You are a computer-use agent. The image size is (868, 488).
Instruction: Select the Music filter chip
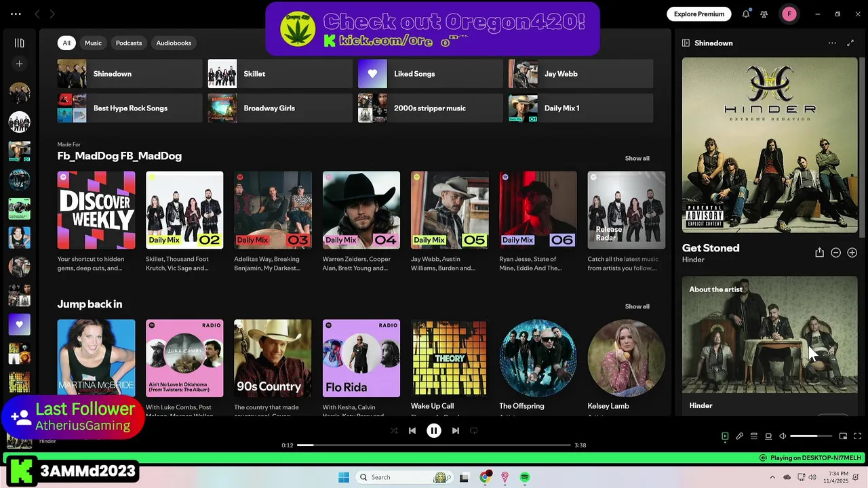[x=93, y=43]
